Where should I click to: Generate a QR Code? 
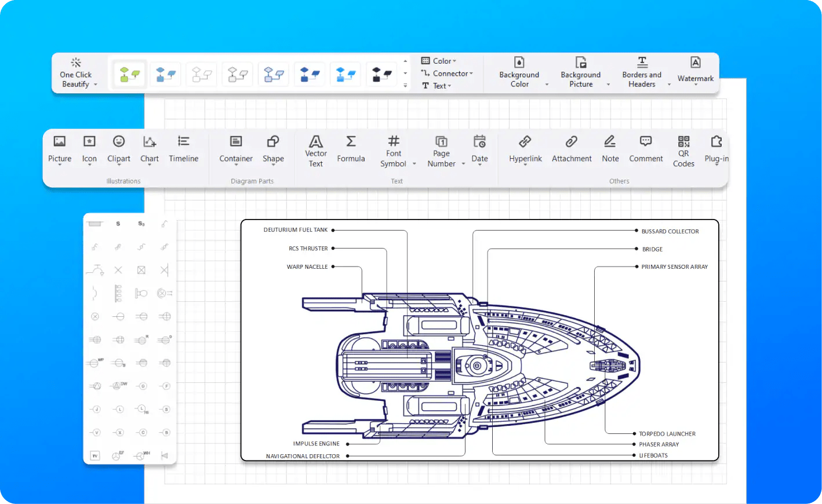(x=683, y=151)
